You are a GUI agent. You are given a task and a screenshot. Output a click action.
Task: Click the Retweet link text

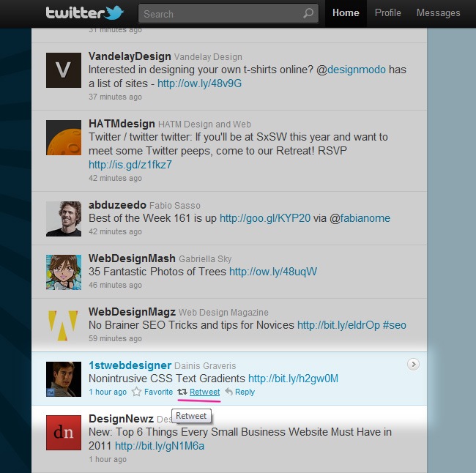point(204,392)
